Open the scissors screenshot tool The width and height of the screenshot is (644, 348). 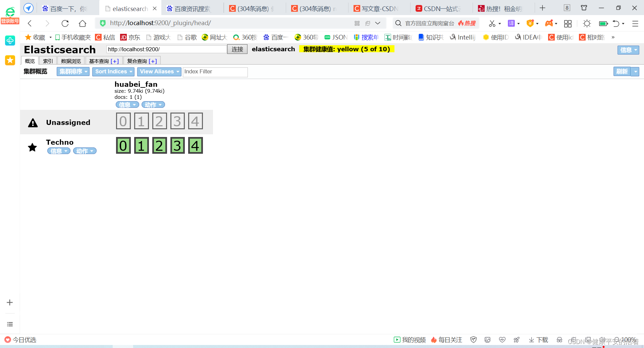click(x=492, y=23)
